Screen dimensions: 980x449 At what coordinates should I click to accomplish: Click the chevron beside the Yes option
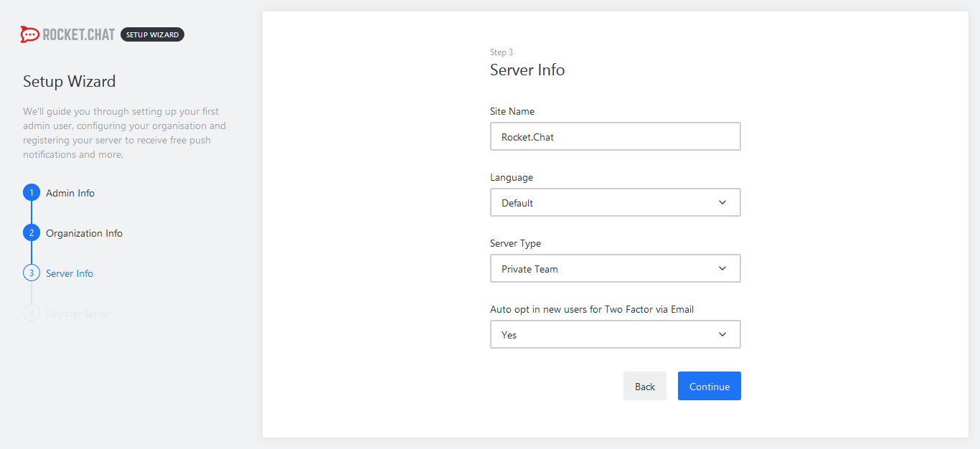(722, 334)
